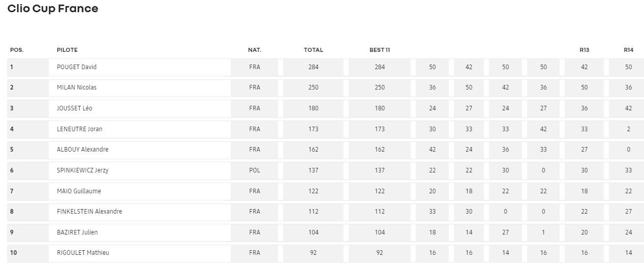The image size is (644, 265).
Task: Select driver JOUSSET Léo
Action: click(75, 108)
